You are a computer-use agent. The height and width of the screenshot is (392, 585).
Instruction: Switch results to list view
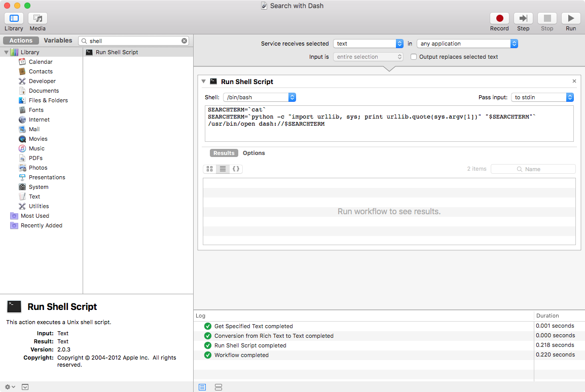point(223,169)
